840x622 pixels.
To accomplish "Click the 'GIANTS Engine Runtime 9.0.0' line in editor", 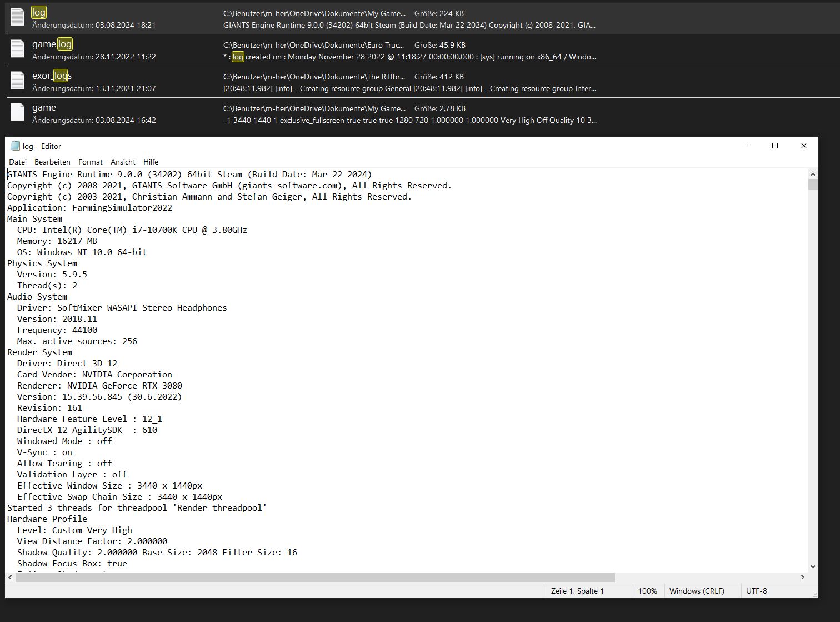I will point(189,174).
